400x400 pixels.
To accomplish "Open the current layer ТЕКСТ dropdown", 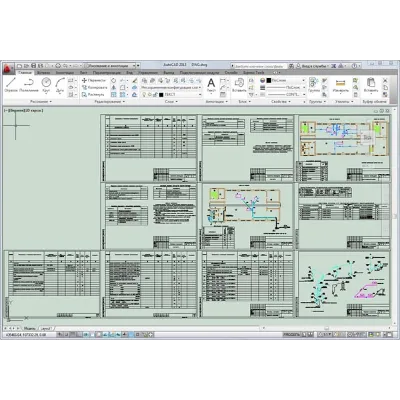I will (180, 95).
